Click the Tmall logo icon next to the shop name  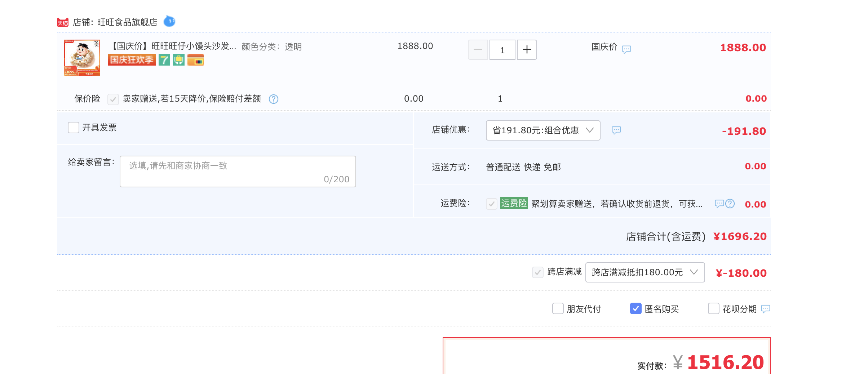pyautogui.click(x=63, y=23)
